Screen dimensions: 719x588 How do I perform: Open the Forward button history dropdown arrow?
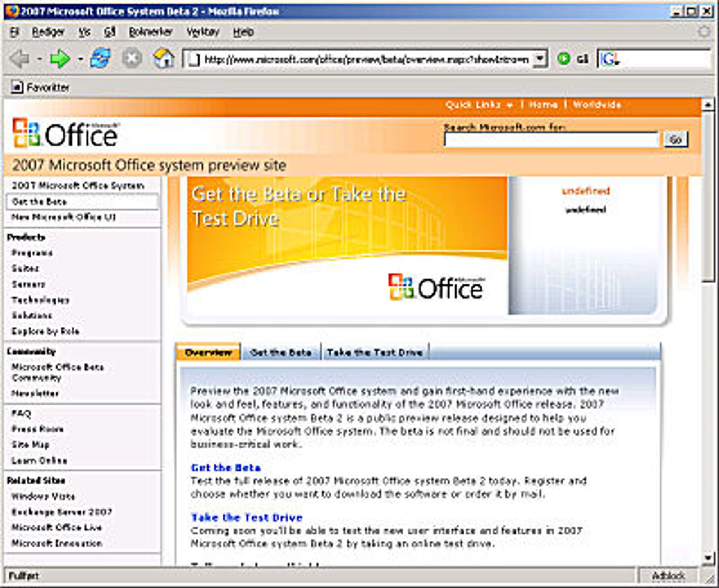[81, 59]
